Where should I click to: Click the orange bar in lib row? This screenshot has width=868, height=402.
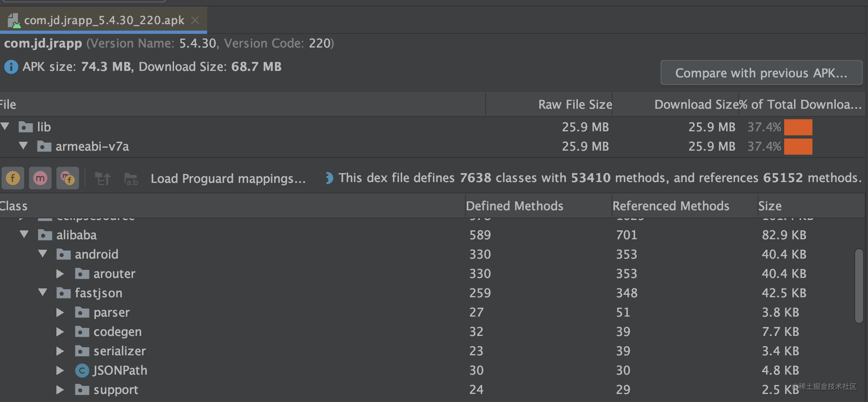coord(798,127)
